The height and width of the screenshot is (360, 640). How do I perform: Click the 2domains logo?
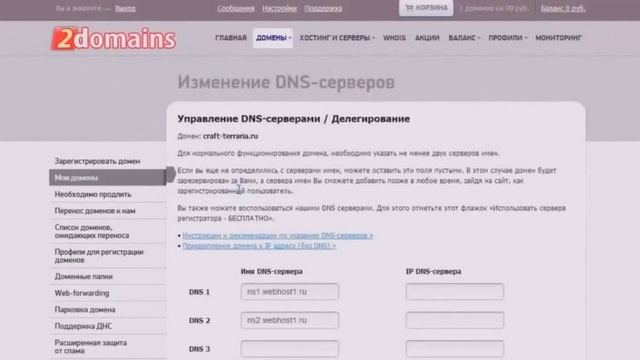[113, 39]
